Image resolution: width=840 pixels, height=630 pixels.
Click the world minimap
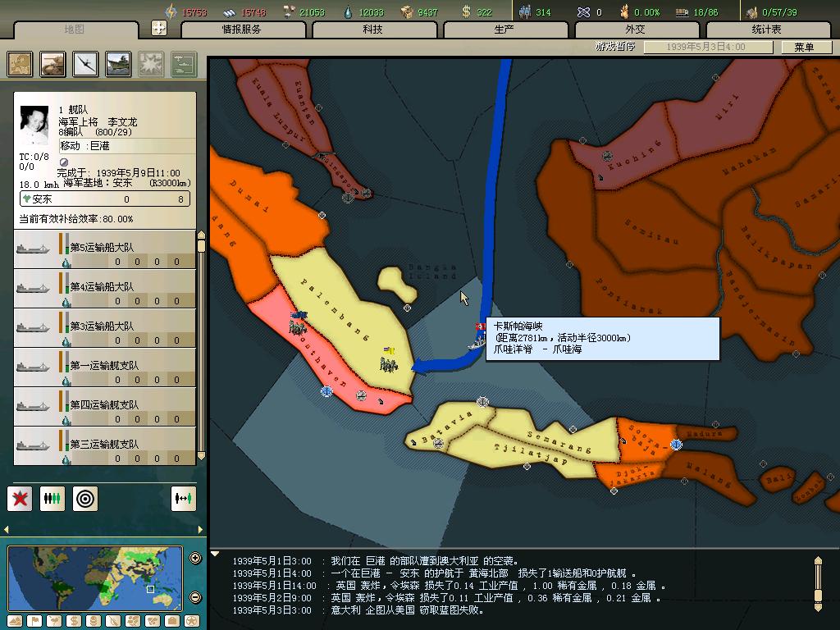(95, 578)
